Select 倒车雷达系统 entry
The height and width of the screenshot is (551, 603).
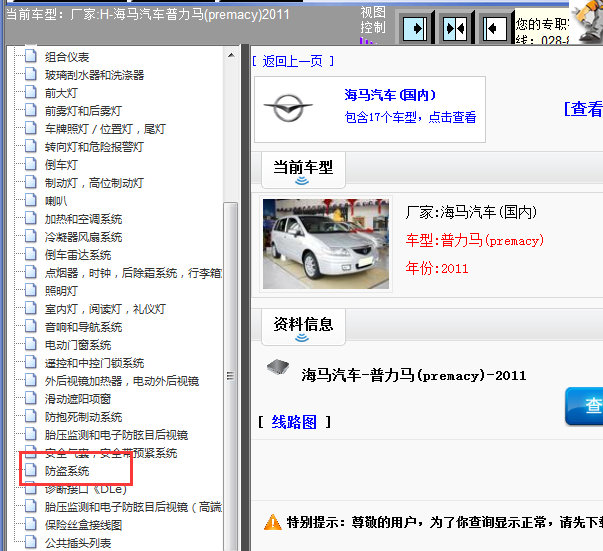point(78,255)
